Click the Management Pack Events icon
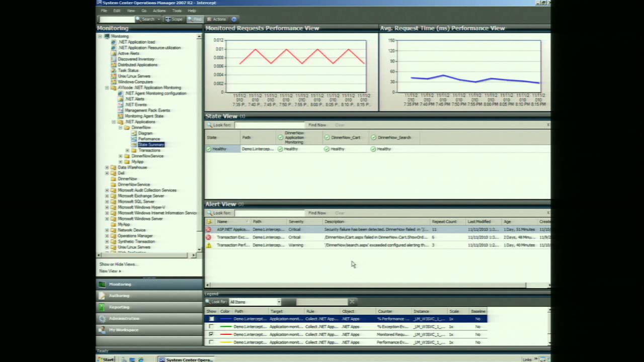The height and width of the screenshot is (362, 644). click(120, 110)
